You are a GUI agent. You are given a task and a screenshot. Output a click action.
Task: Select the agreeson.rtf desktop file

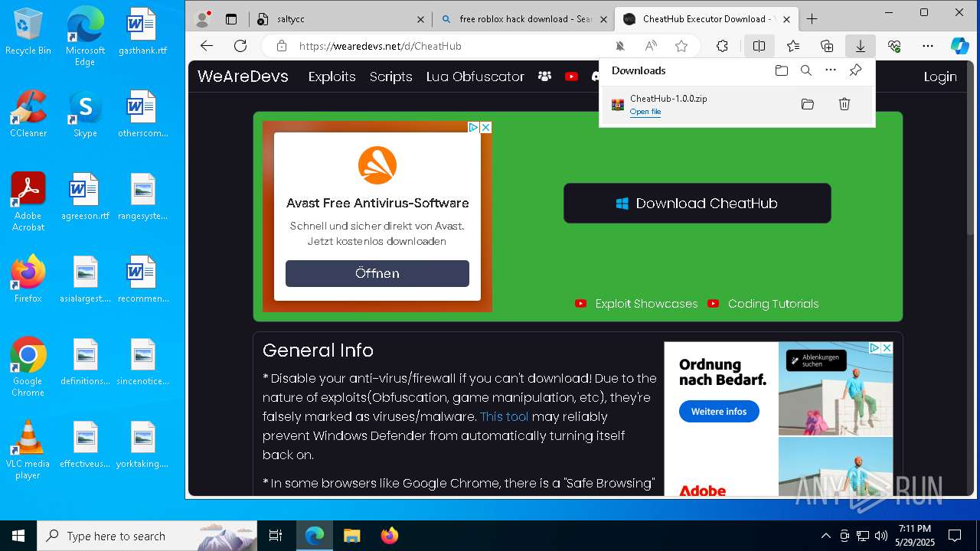(x=85, y=197)
